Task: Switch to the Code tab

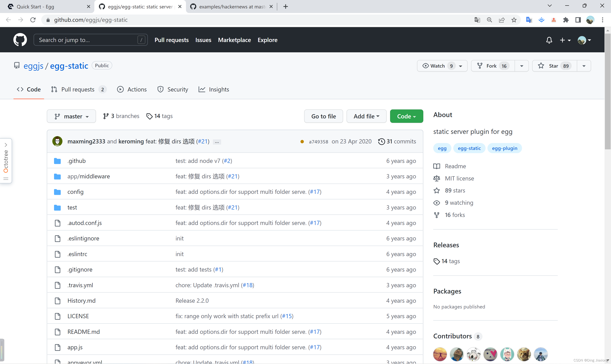Action: pos(29,89)
